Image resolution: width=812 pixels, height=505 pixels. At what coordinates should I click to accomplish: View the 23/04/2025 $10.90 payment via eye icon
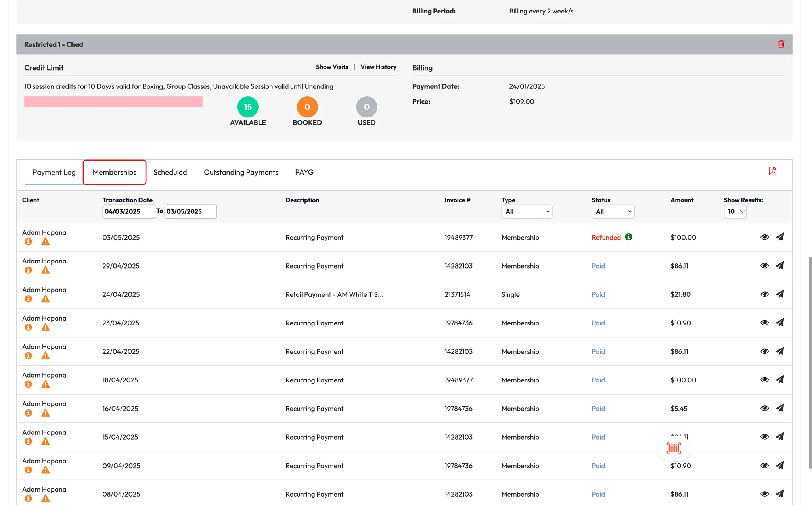(x=764, y=323)
